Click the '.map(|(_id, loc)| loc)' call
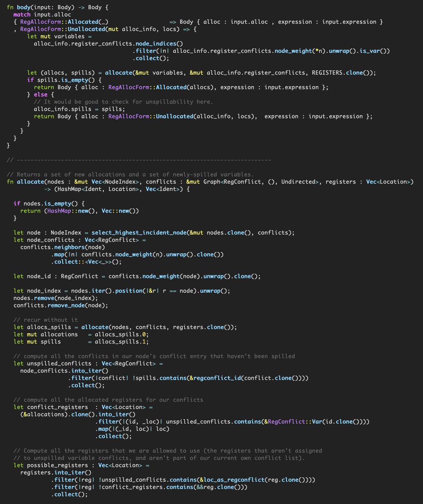This screenshot has height=504, width=423. tap(132, 429)
